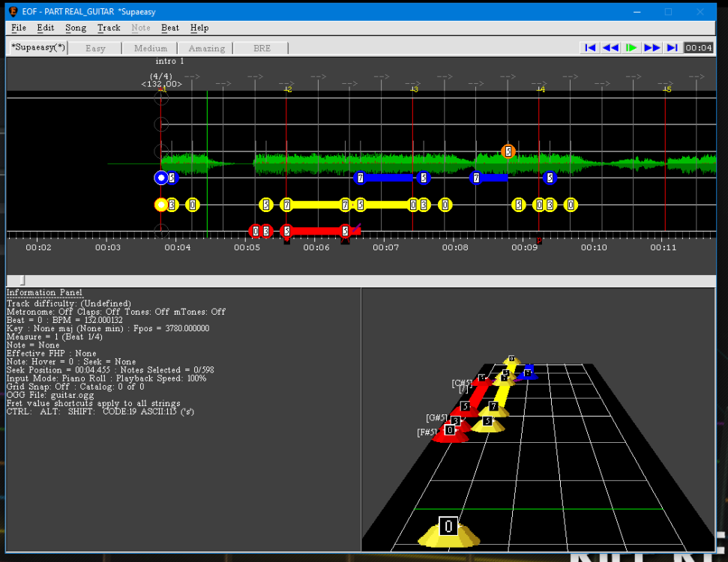Click the 00:04 playback time display

click(x=698, y=47)
